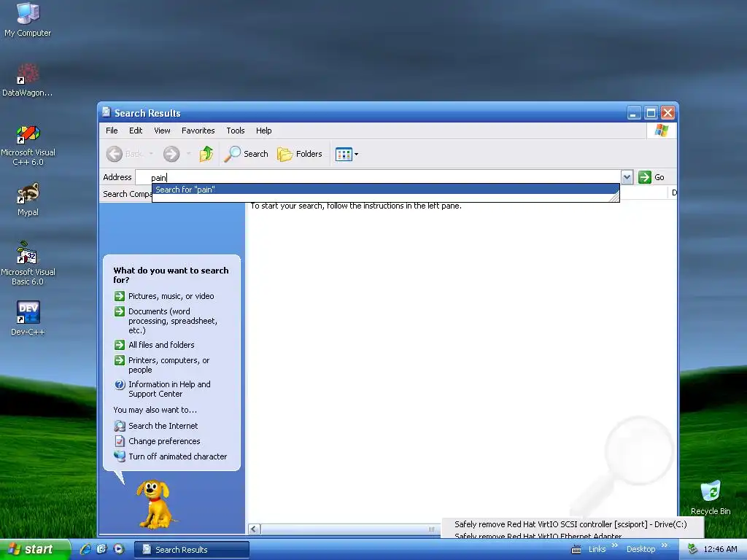Image resolution: width=747 pixels, height=560 pixels.
Task: Click Search Results taskbar button
Action: (x=192, y=550)
